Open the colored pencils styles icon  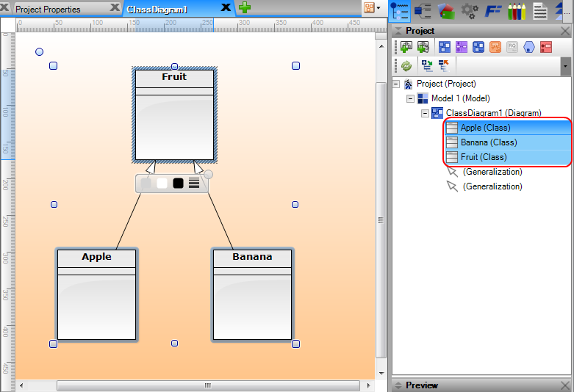pyautogui.click(x=517, y=11)
